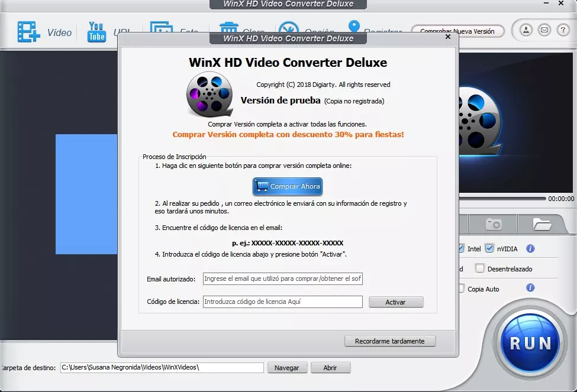577x392 pixels.
Task: Open the help question mark icon
Action: pyautogui.click(x=562, y=30)
